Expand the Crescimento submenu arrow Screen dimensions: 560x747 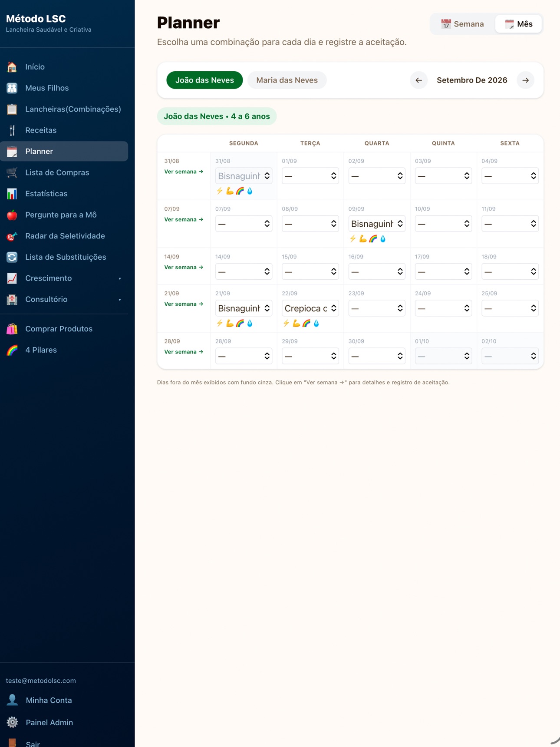(x=120, y=279)
